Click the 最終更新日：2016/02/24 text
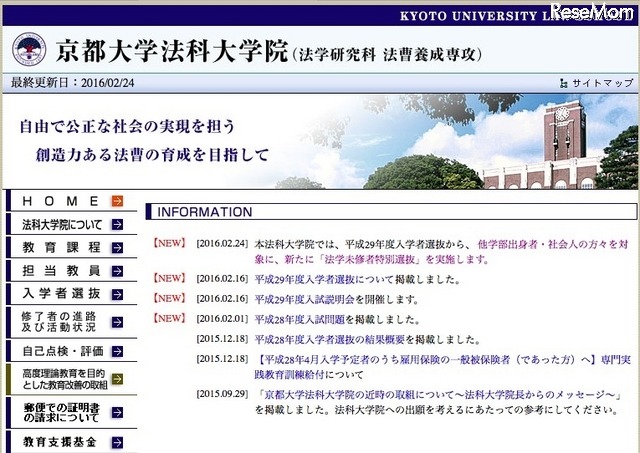This screenshot has width=640, height=453. pyautogui.click(x=73, y=83)
